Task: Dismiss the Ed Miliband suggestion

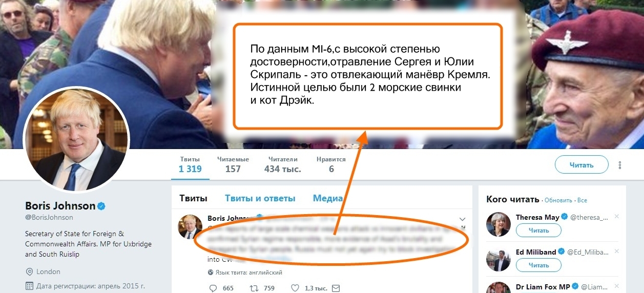Action: 616,252
